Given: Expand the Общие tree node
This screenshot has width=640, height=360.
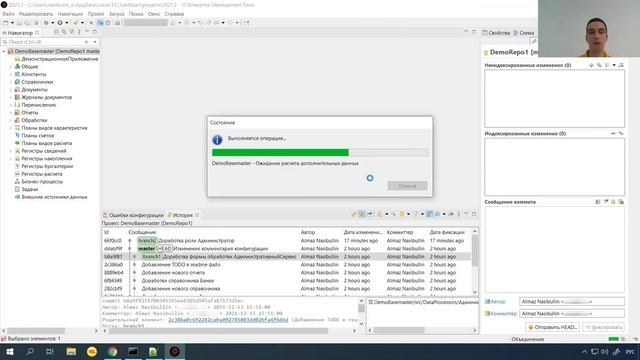Looking at the screenshot, I should coord(11,67).
